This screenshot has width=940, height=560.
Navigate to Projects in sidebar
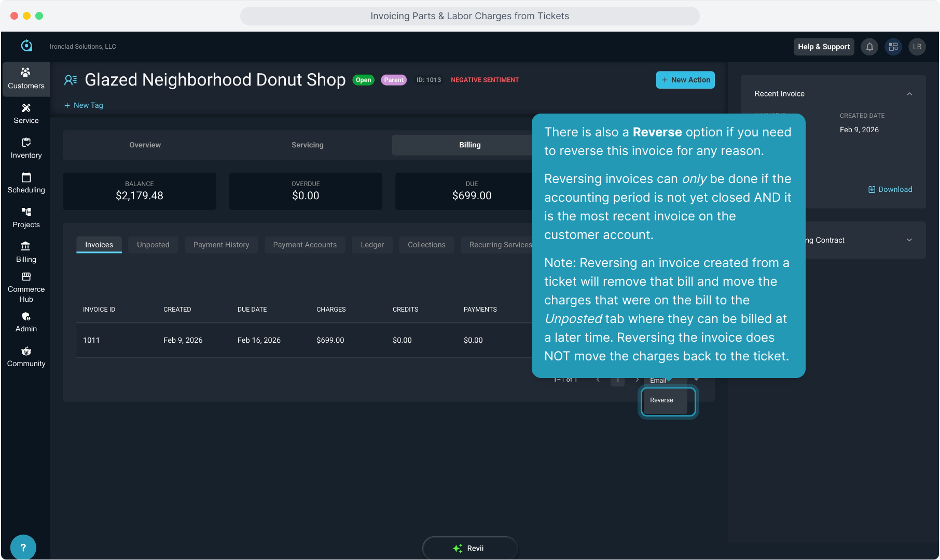click(x=26, y=218)
